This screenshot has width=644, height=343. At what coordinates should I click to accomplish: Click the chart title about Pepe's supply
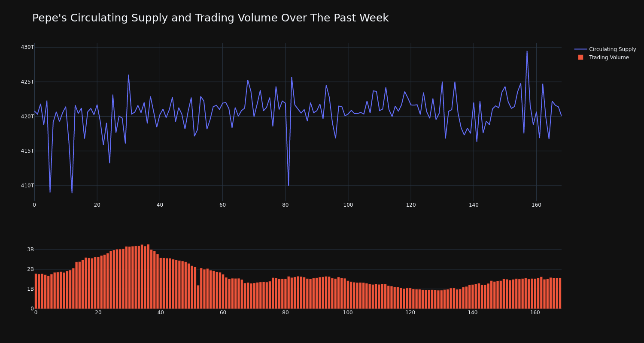pos(210,18)
